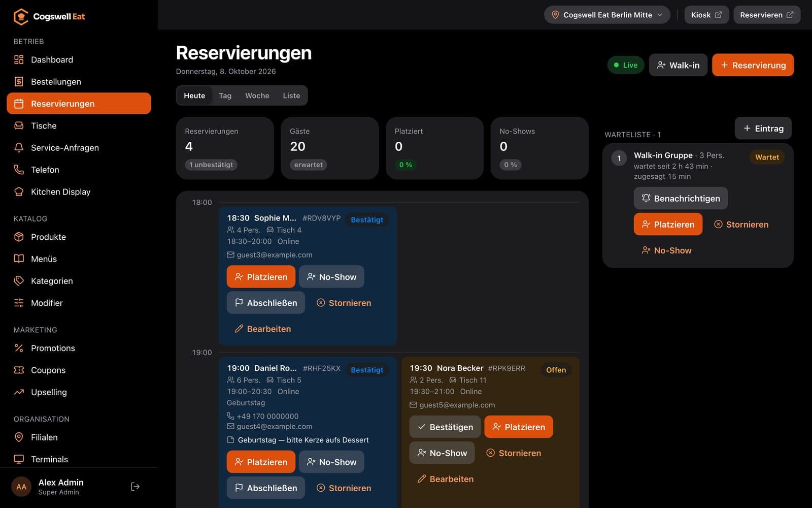Create a new Reservierung
The width and height of the screenshot is (812, 508).
(753, 65)
